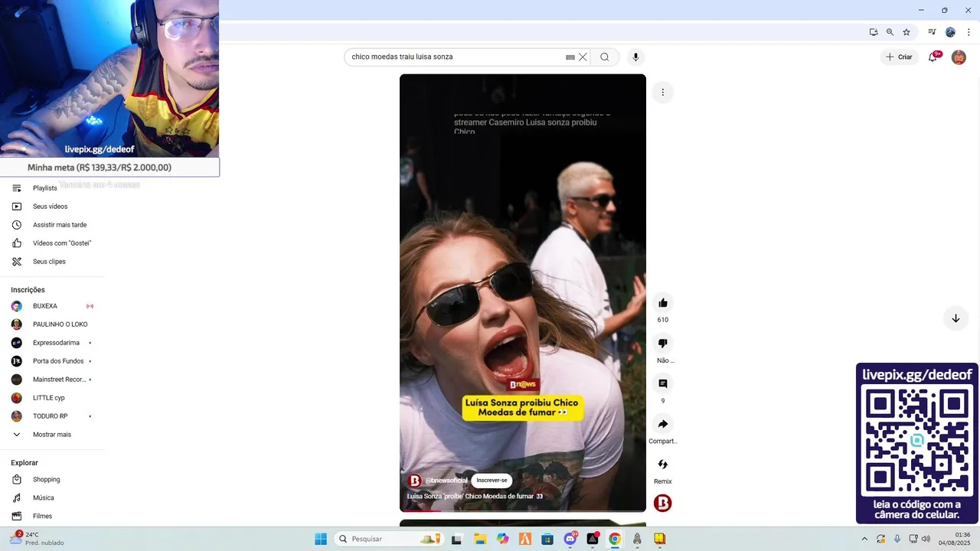The image size is (980, 551).
Task: Go to next Short with down arrow
Action: click(955, 318)
